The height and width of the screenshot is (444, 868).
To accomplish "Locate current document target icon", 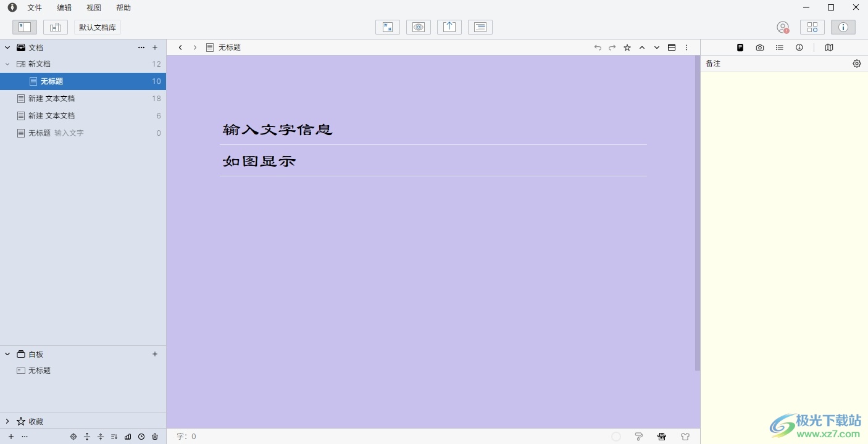I will click(73, 437).
